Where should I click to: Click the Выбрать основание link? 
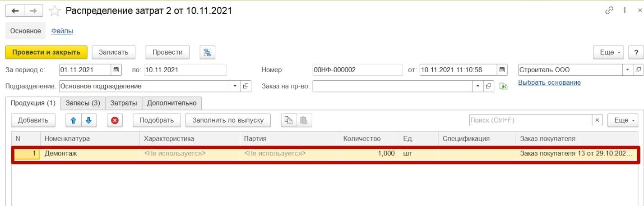pos(549,82)
